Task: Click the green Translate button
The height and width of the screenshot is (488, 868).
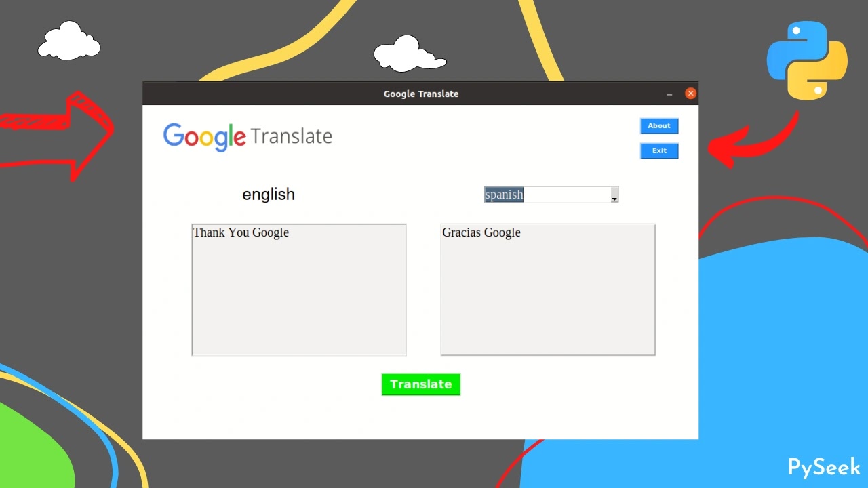Action: pos(421,384)
